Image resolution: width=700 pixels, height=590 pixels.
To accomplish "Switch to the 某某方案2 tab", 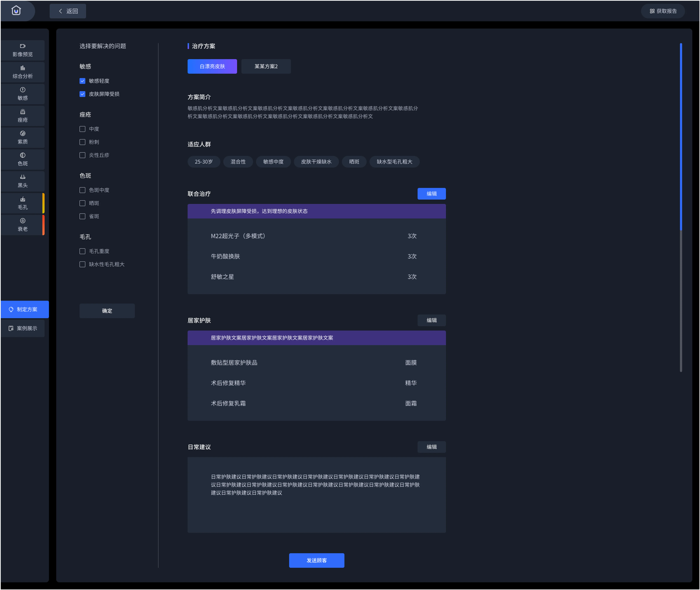I will click(x=266, y=66).
